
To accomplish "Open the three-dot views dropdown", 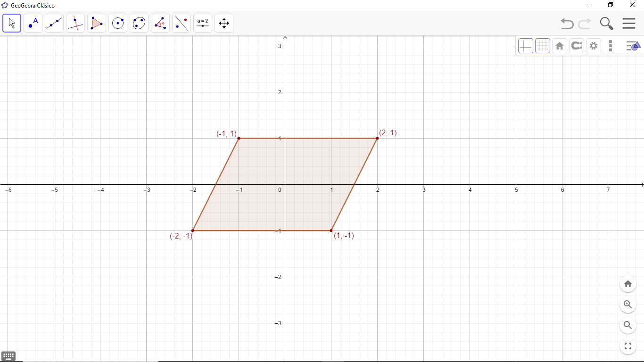I will (611, 46).
